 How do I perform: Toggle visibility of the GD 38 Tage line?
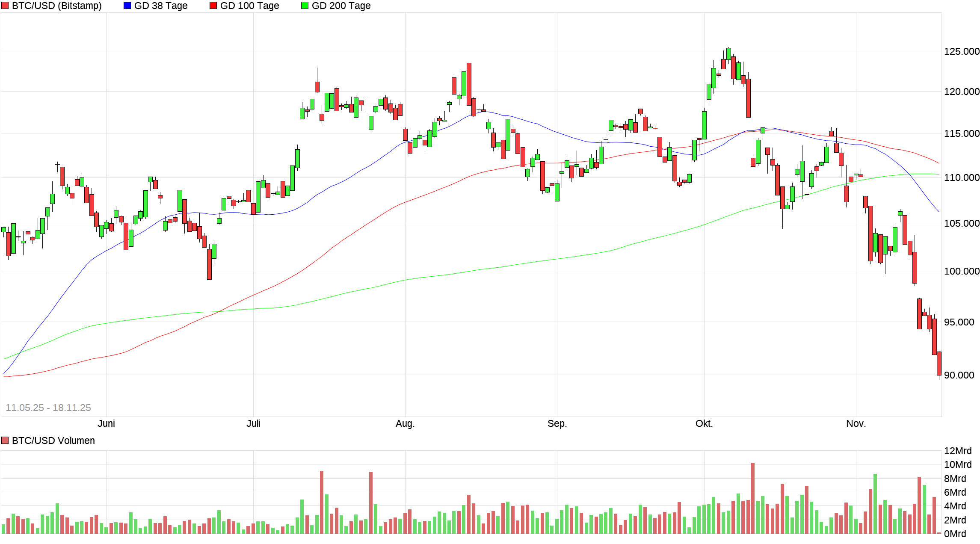tap(127, 6)
